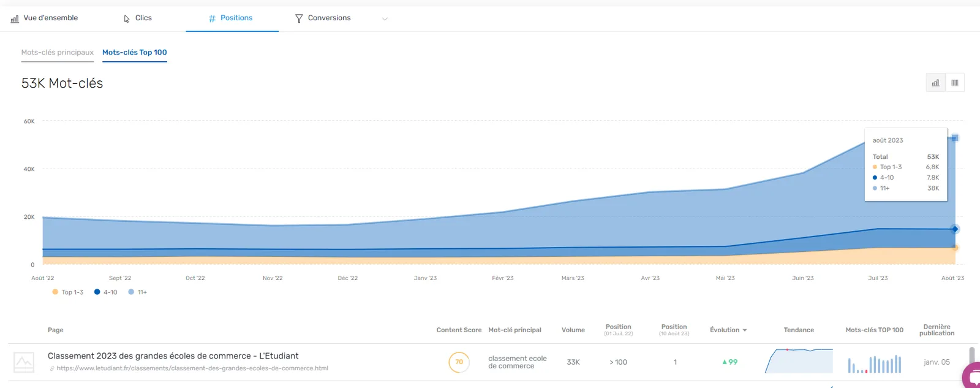Select the Positions tab
The width and height of the screenshot is (980, 388).
coord(231,18)
